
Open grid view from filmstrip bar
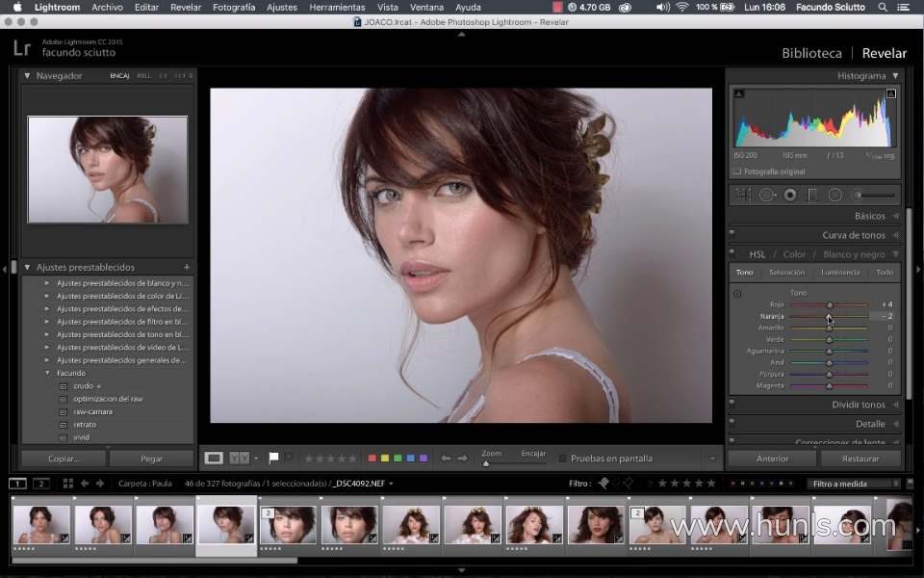[67, 484]
